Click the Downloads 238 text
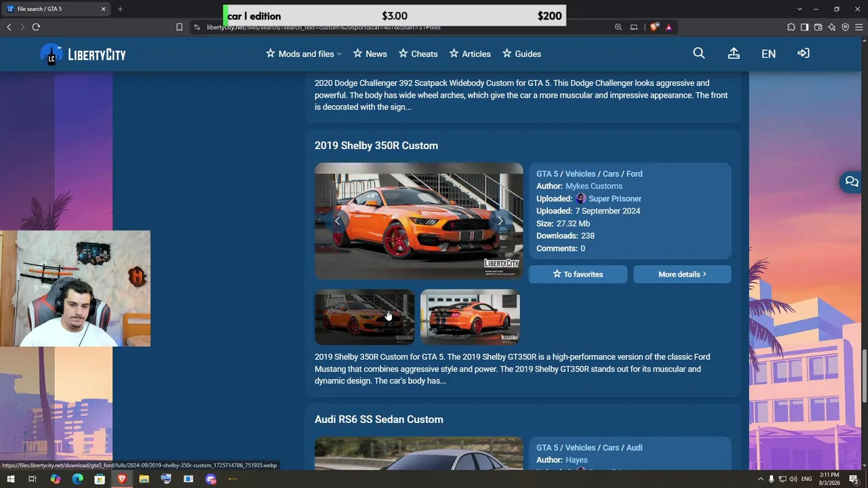The width and height of the screenshot is (868, 488). coord(566,236)
